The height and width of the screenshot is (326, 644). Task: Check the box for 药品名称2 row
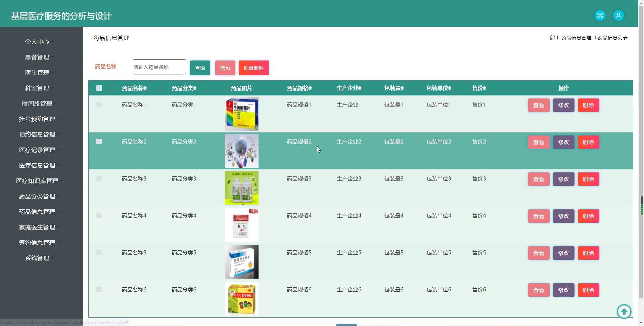coord(99,141)
